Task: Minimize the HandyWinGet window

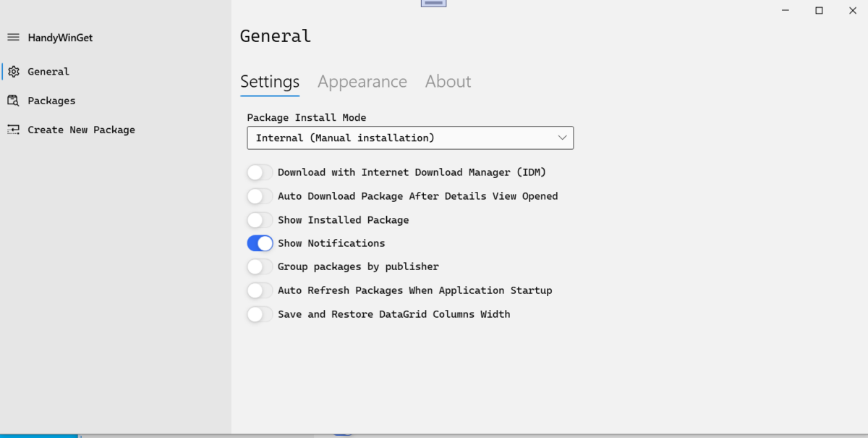Action: pyautogui.click(x=786, y=10)
